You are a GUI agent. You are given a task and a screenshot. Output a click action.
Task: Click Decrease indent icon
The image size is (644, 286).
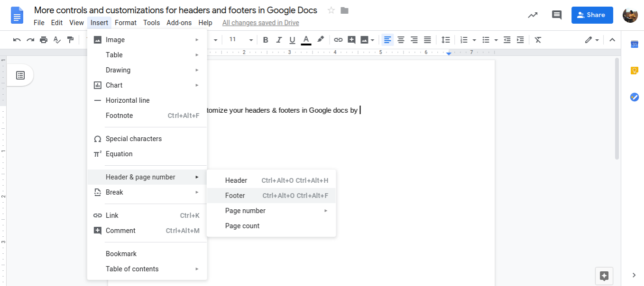[x=507, y=40]
